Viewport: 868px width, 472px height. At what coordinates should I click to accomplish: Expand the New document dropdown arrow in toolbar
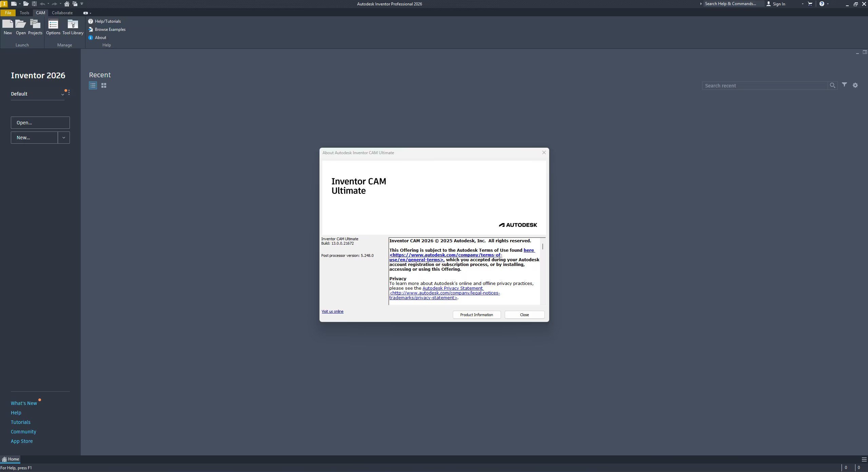click(x=20, y=4)
